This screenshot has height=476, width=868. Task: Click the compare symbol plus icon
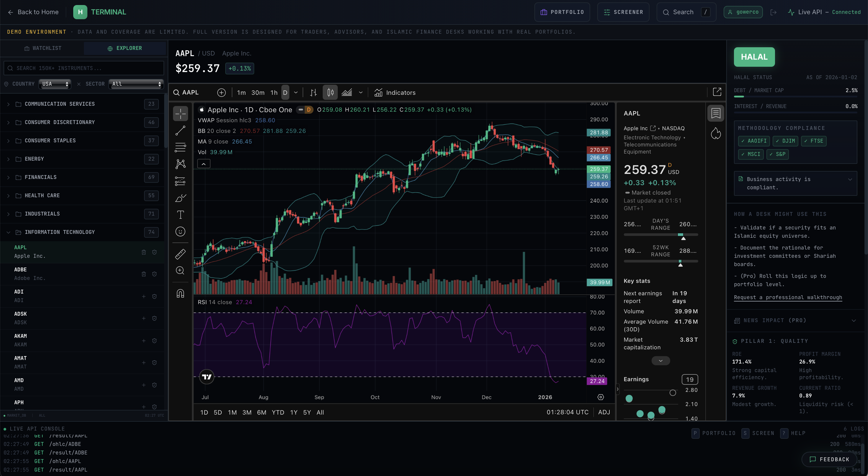[221, 93]
